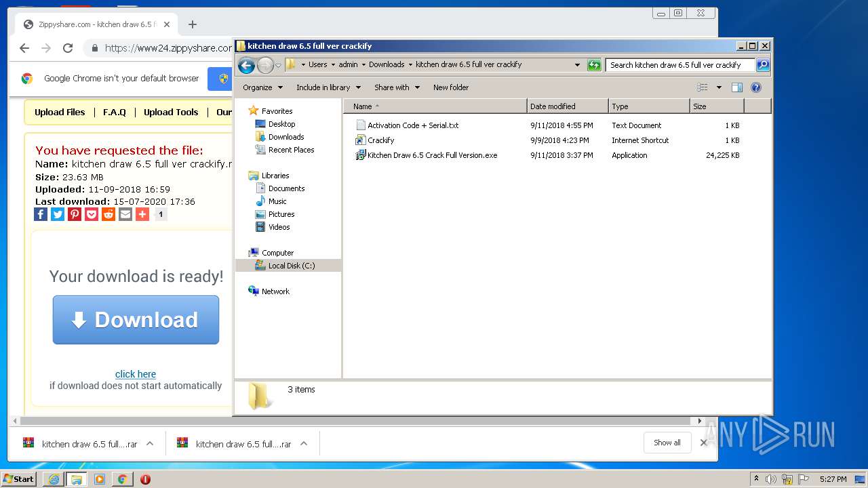This screenshot has height=488, width=868.
Task: Share via Facebook icon
Action: [41, 214]
